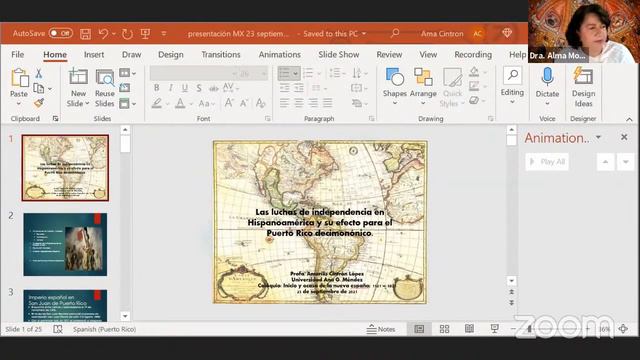Open the View tab
This screenshot has height=360, width=640.
[x=428, y=54]
